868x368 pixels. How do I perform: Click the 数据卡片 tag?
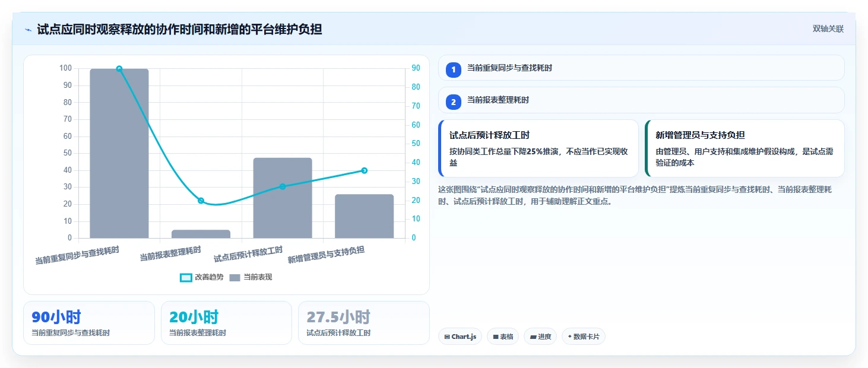tap(584, 337)
